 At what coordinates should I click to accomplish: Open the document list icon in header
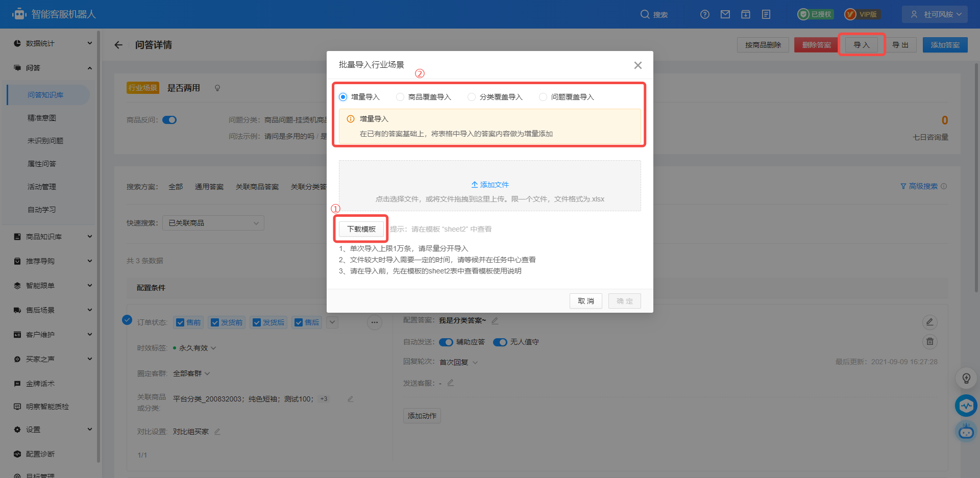(x=766, y=14)
